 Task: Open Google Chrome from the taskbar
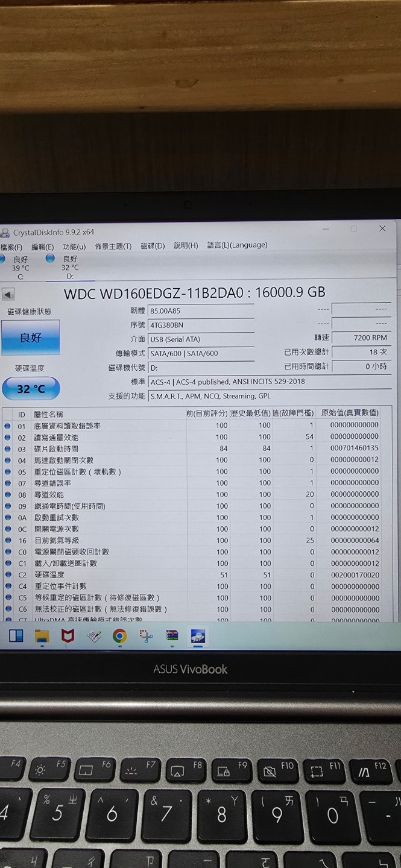[x=119, y=635]
